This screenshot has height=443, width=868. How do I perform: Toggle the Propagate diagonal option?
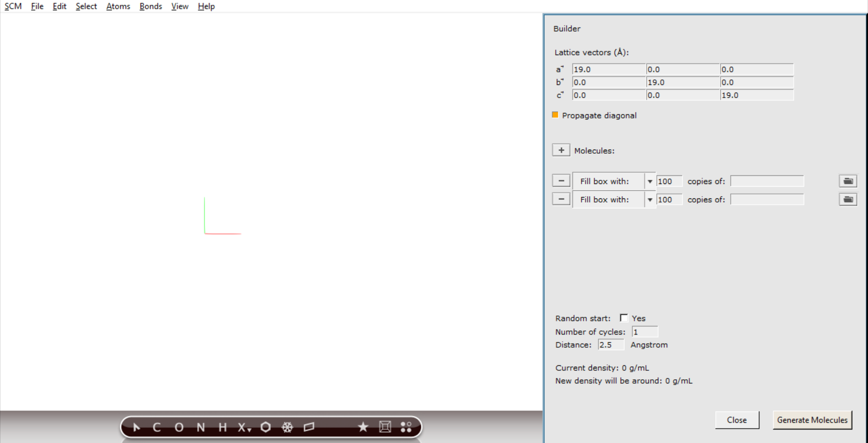tap(555, 115)
